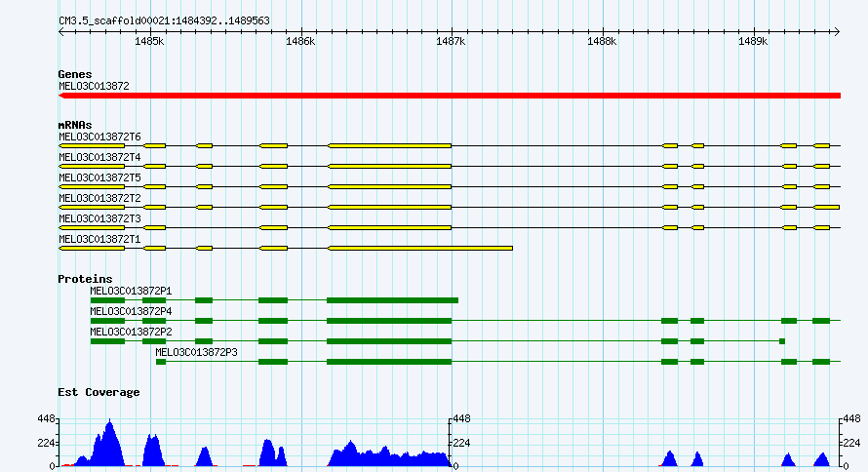Click the 1488k ruler label
The height and width of the screenshot is (472, 868).
602,42
